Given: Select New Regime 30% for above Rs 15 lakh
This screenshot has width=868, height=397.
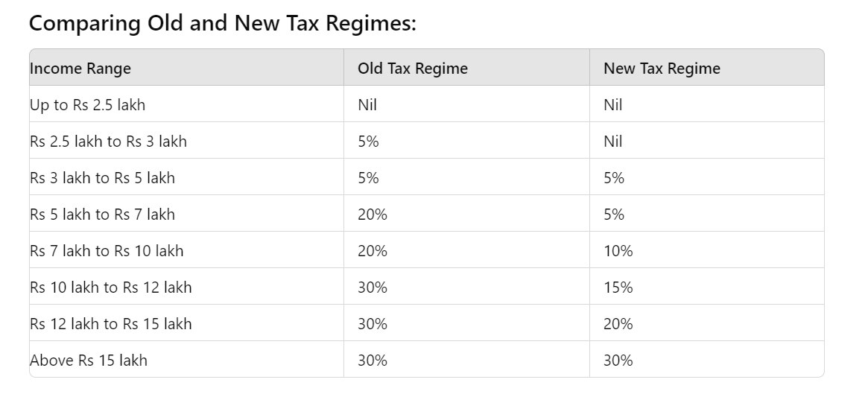Looking at the screenshot, I should [618, 361].
